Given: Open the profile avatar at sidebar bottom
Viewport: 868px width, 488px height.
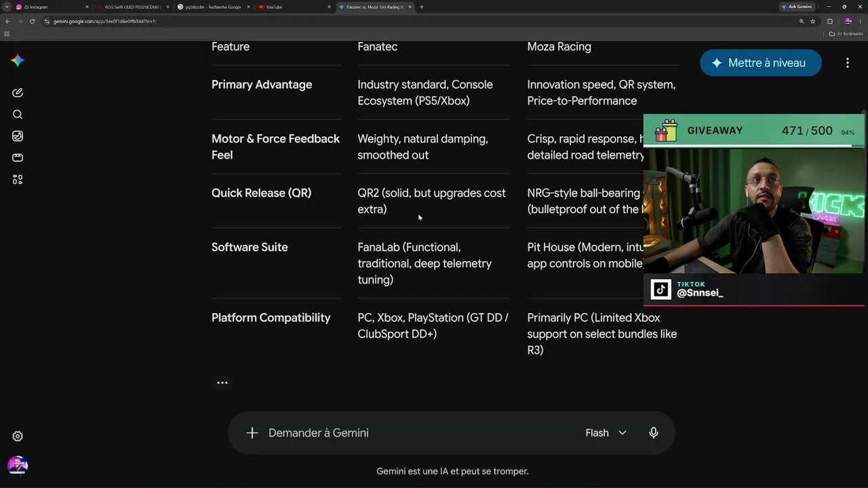Looking at the screenshot, I should tap(18, 466).
